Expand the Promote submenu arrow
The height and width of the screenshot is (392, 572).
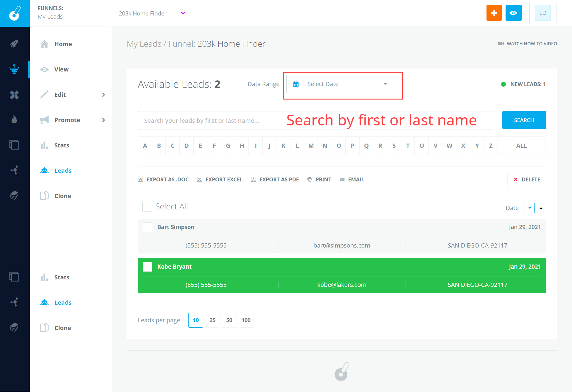point(104,120)
